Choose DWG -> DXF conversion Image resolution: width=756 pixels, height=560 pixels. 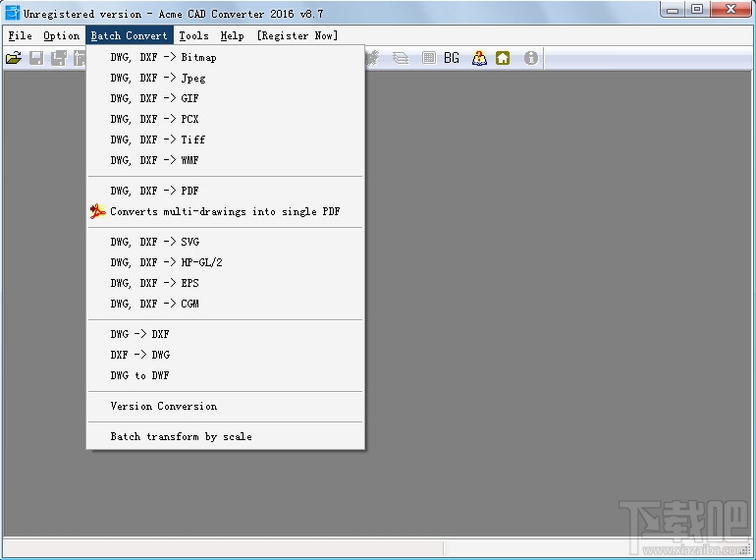(225, 334)
